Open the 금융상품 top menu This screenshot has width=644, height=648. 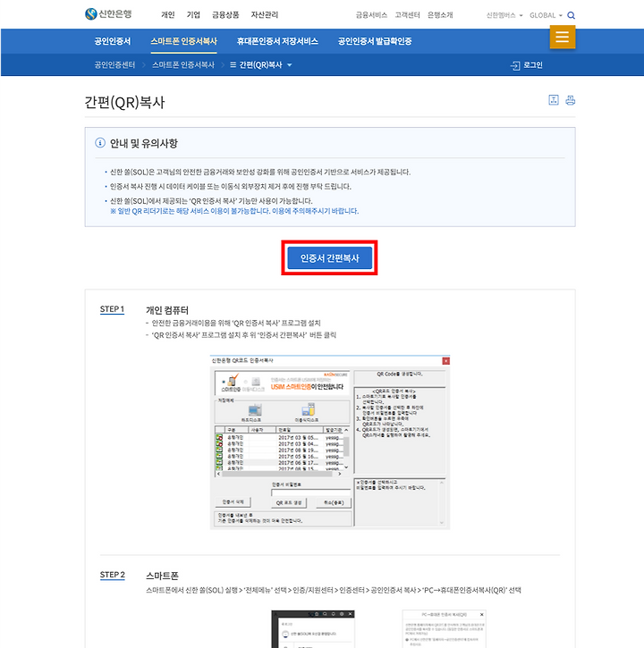tap(225, 15)
